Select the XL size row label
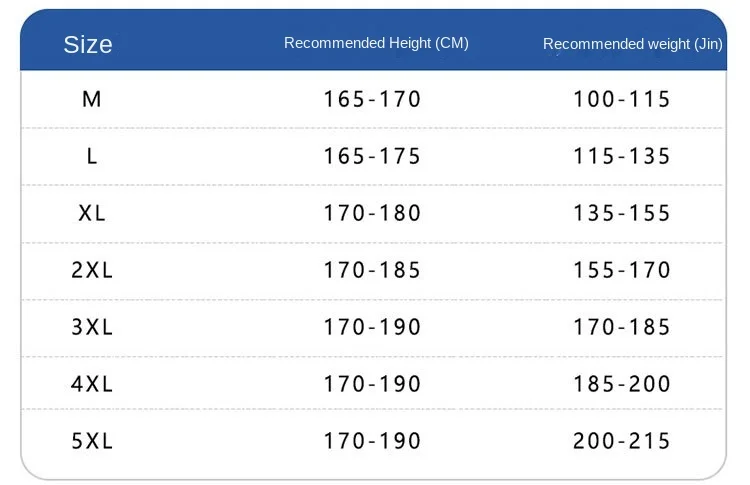This screenshot has width=750, height=485. coord(92,213)
